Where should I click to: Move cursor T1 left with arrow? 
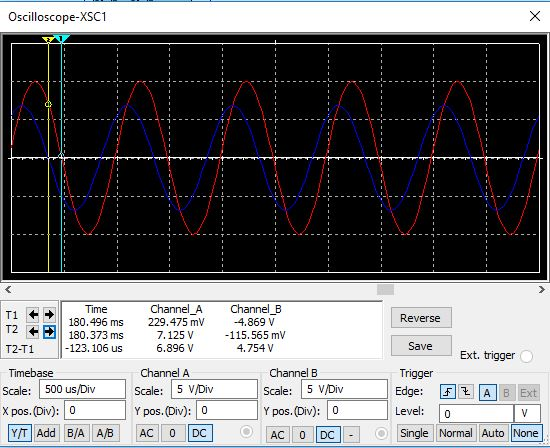point(33,315)
